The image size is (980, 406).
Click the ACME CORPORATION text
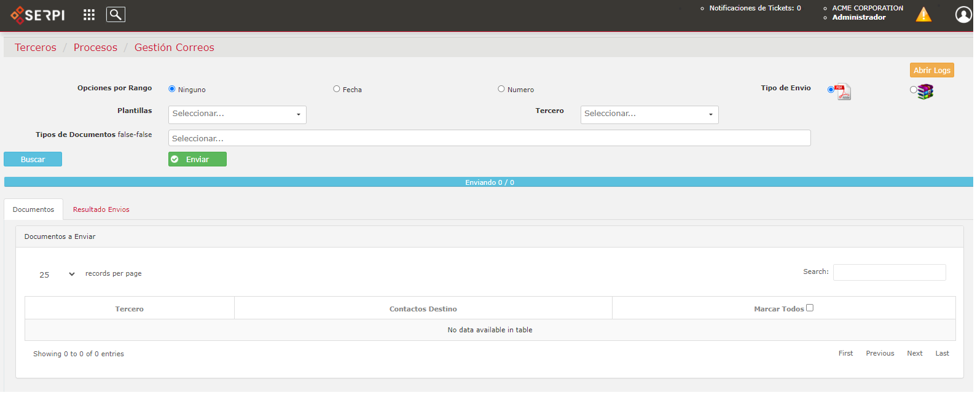(868, 9)
